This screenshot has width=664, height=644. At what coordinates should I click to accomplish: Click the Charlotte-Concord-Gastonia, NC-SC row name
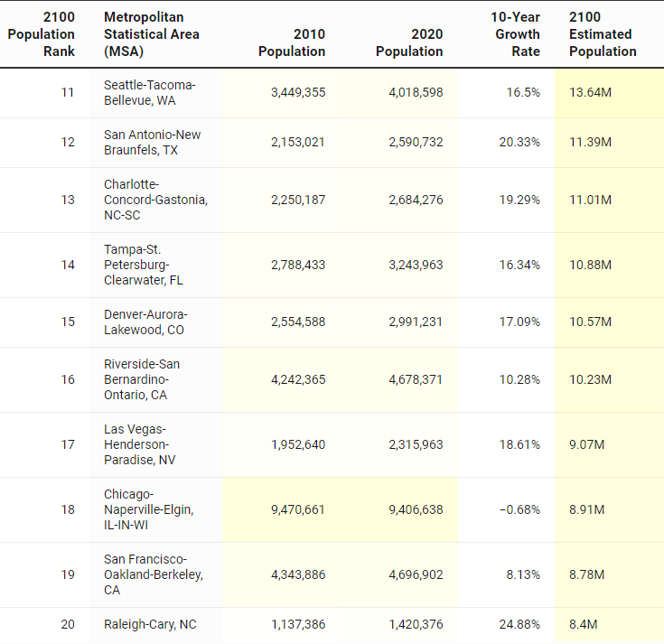155,200
